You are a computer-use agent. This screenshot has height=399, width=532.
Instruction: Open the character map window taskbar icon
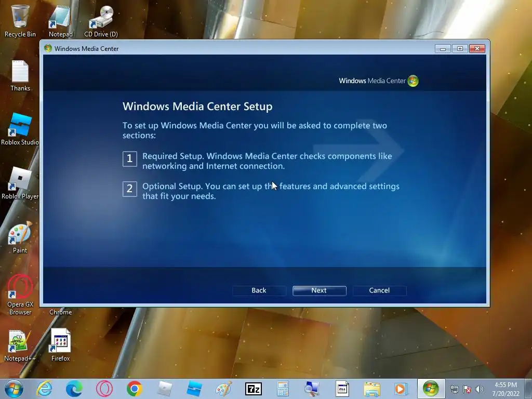342,389
